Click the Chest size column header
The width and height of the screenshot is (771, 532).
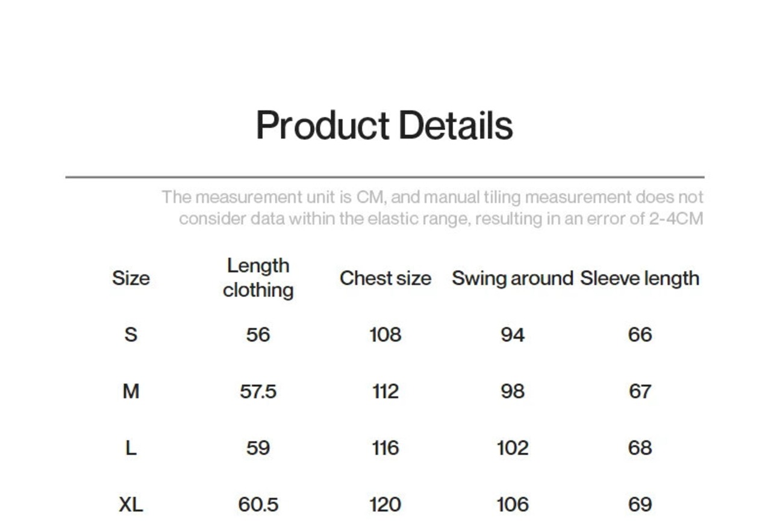[385, 278]
